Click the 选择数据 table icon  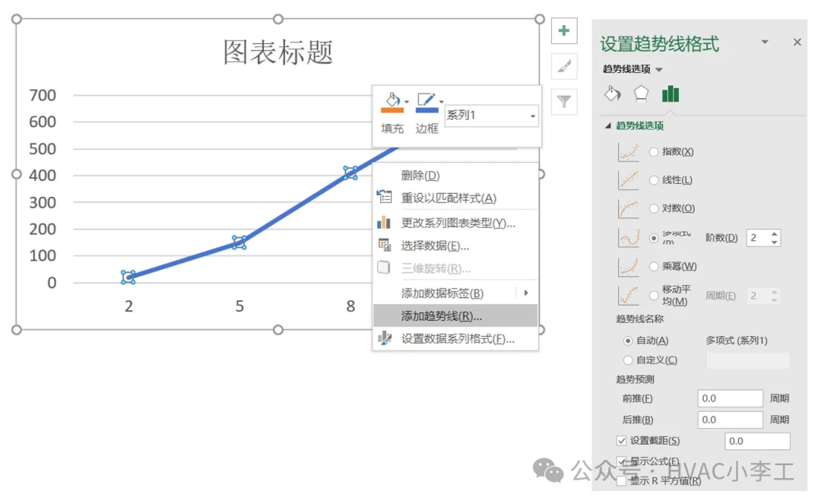pyautogui.click(x=385, y=245)
